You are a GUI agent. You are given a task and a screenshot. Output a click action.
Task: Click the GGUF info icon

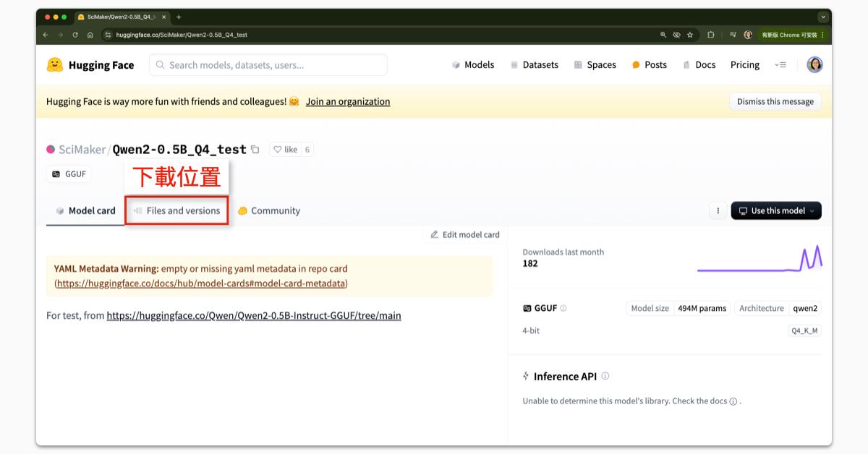[x=563, y=308]
